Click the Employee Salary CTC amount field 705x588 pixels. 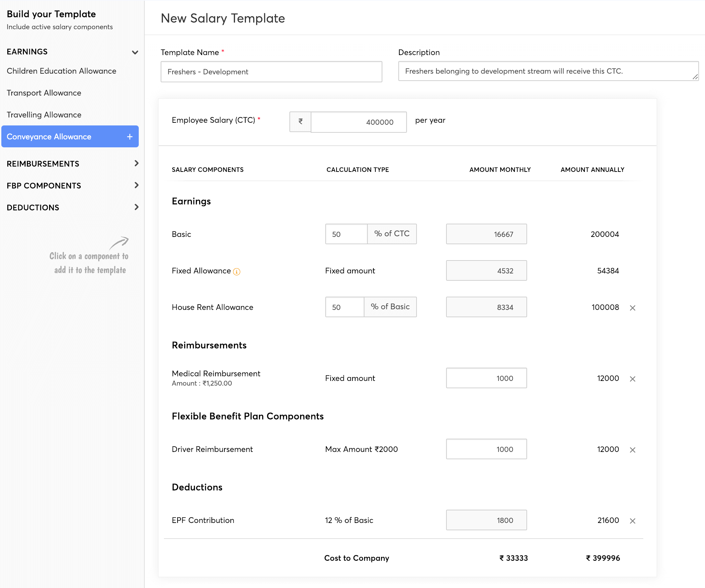pos(358,122)
